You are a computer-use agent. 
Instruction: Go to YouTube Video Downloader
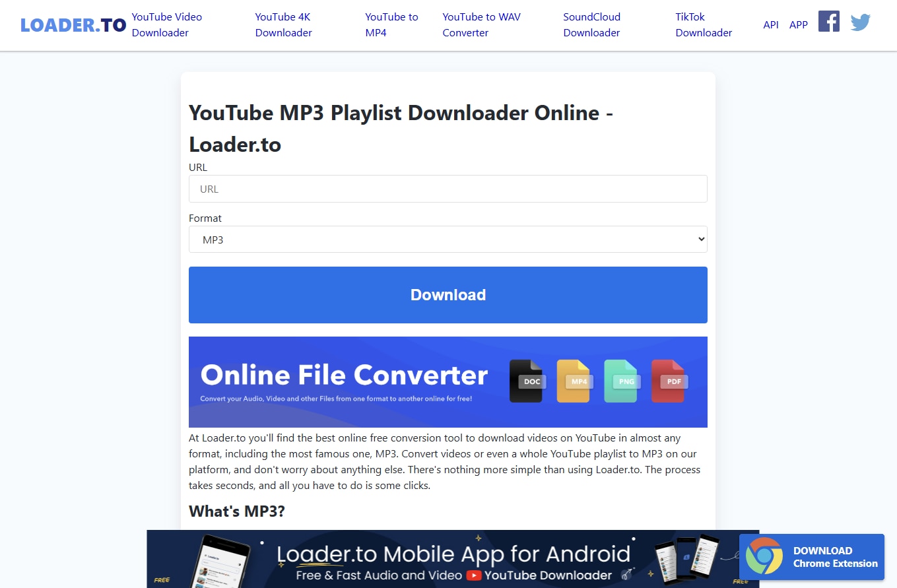[167, 24]
